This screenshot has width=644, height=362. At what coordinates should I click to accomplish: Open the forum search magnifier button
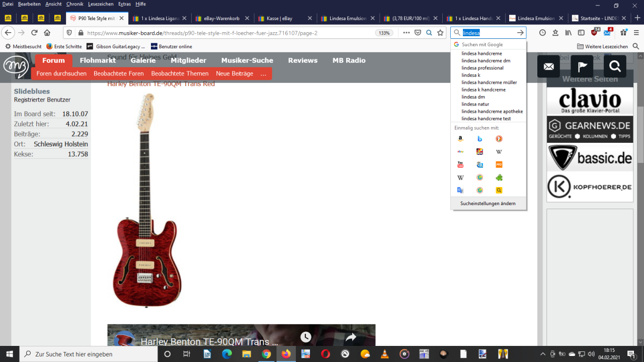615,66
